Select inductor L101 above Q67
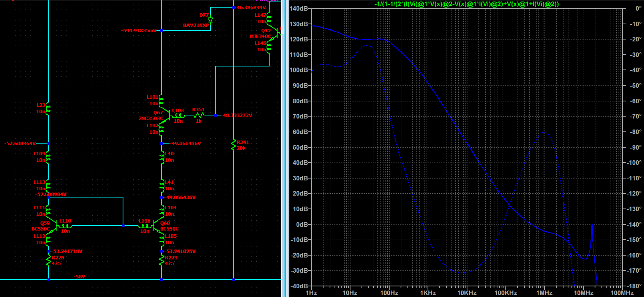 (x=161, y=100)
